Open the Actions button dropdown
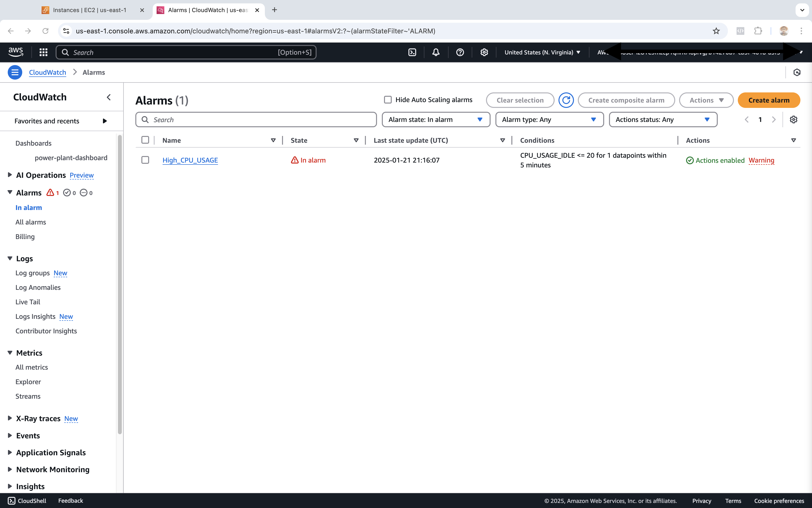 (706, 100)
